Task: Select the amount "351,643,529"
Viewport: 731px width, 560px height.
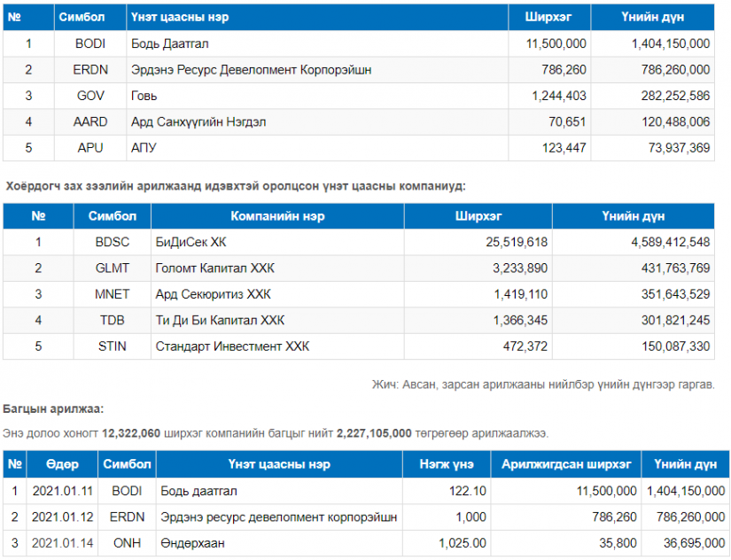Action: click(x=675, y=294)
